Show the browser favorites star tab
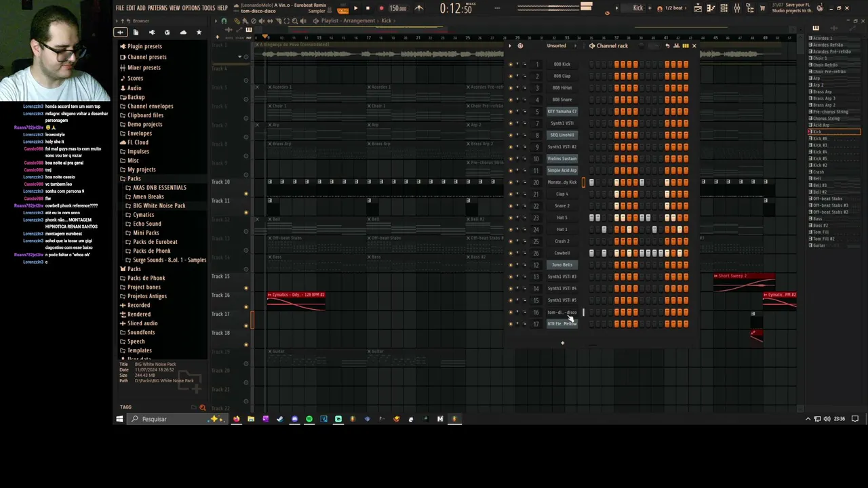This screenshot has height=488, width=868. pyautogui.click(x=199, y=33)
